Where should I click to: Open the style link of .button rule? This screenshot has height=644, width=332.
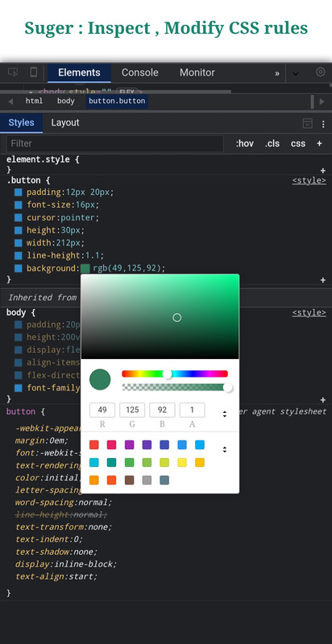coord(309,180)
